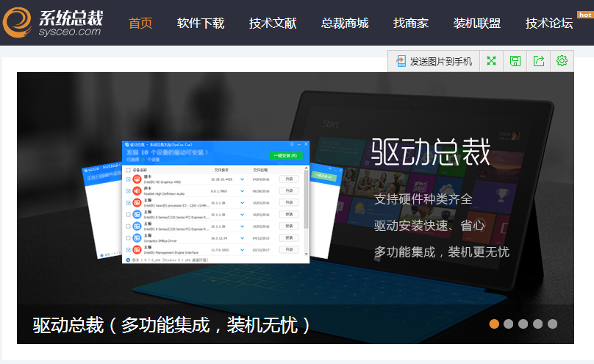Click the blue motherboard icon on the Synaptics row
The height and width of the screenshot is (364, 594).
tap(137, 238)
